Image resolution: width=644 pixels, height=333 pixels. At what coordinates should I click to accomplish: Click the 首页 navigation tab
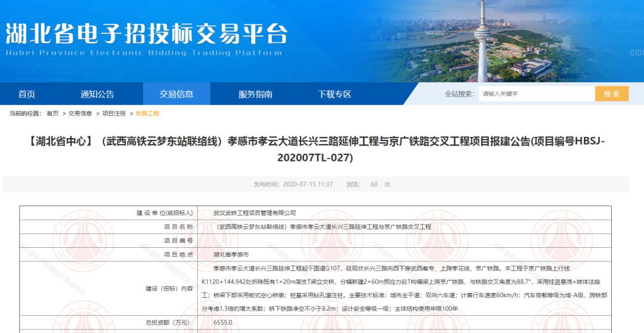click(27, 94)
